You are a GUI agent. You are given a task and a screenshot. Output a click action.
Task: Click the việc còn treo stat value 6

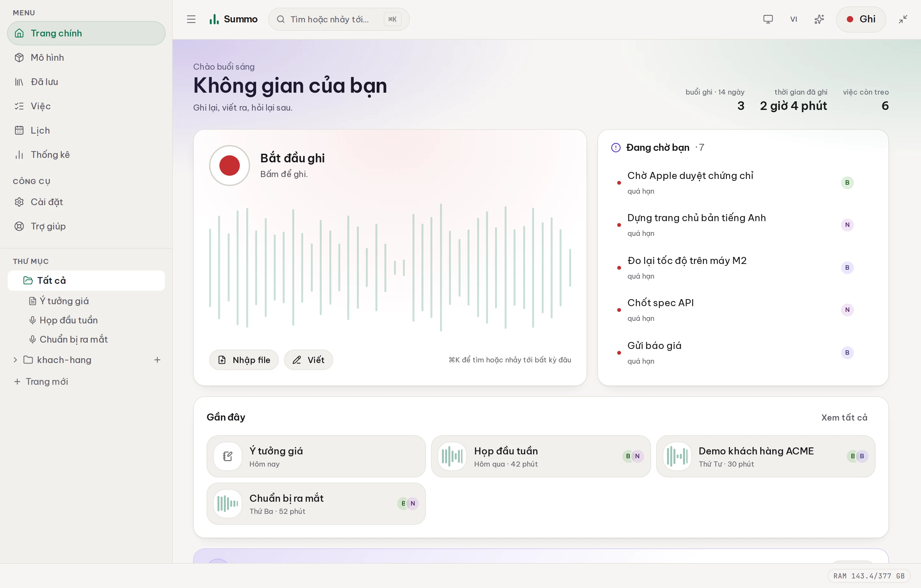coord(885,106)
